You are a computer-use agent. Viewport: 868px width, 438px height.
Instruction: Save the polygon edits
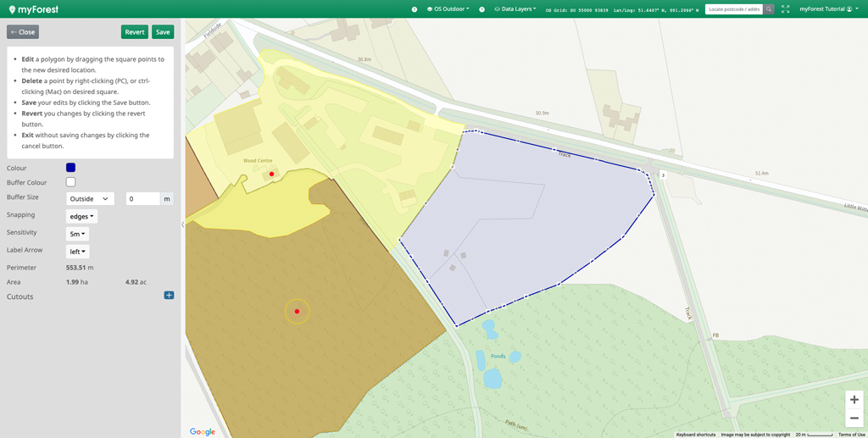[x=163, y=32]
